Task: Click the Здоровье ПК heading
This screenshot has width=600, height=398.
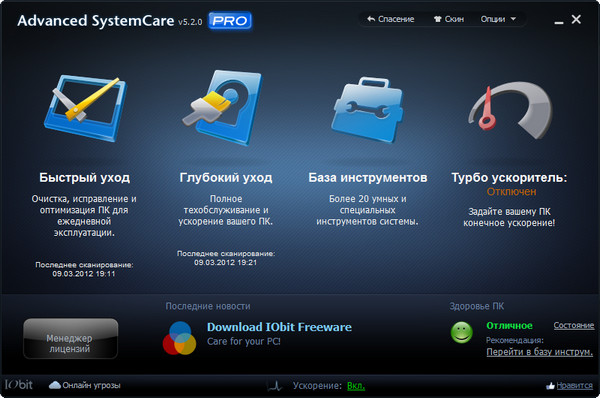Action: click(477, 306)
